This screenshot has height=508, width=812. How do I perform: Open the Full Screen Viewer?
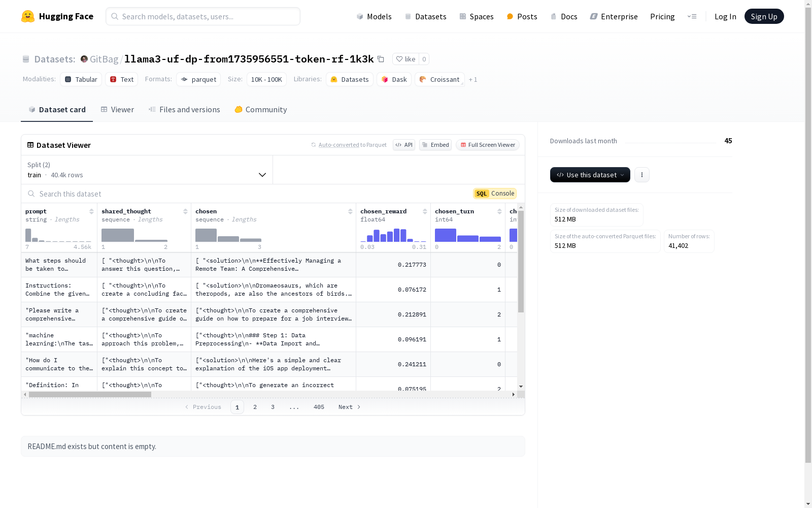487,145
